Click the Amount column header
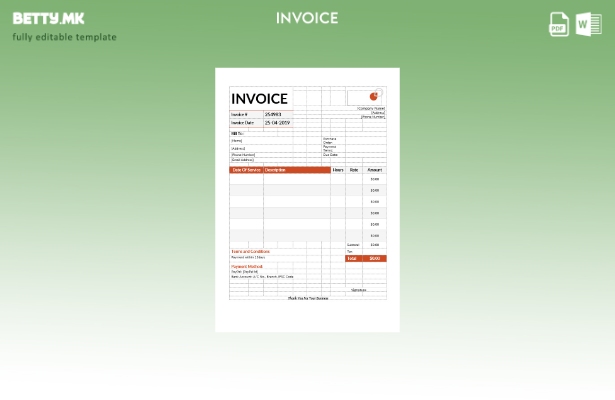The height and width of the screenshot is (400, 615). pyautogui.click(x=374, y=170)
